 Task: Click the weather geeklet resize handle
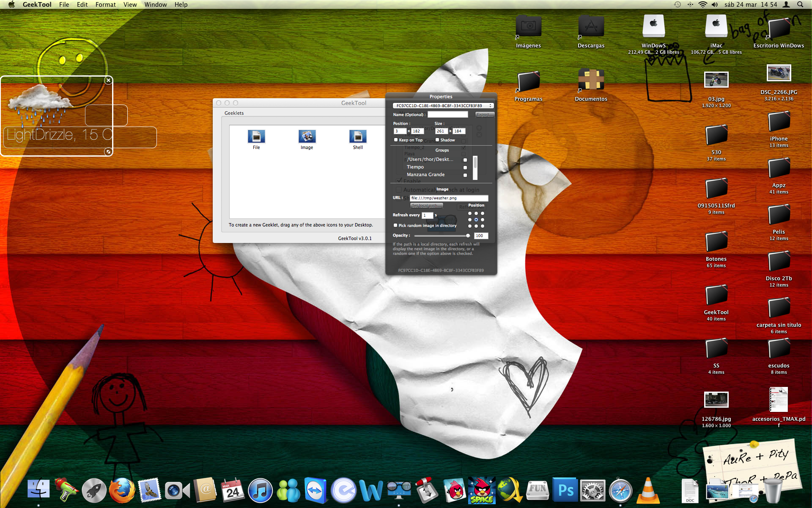point(108,152)
